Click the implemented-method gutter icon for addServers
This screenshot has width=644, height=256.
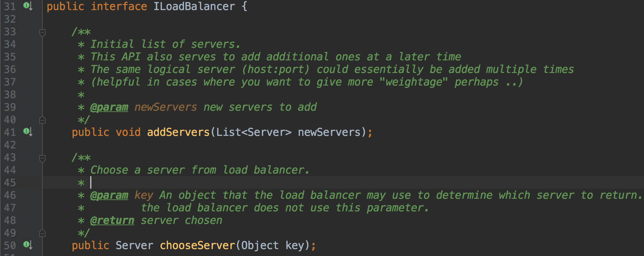click(x=28, y=131)
